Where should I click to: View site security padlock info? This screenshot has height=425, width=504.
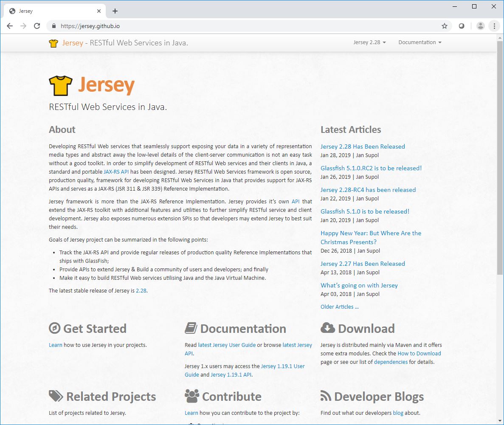[x=53, y=26]
